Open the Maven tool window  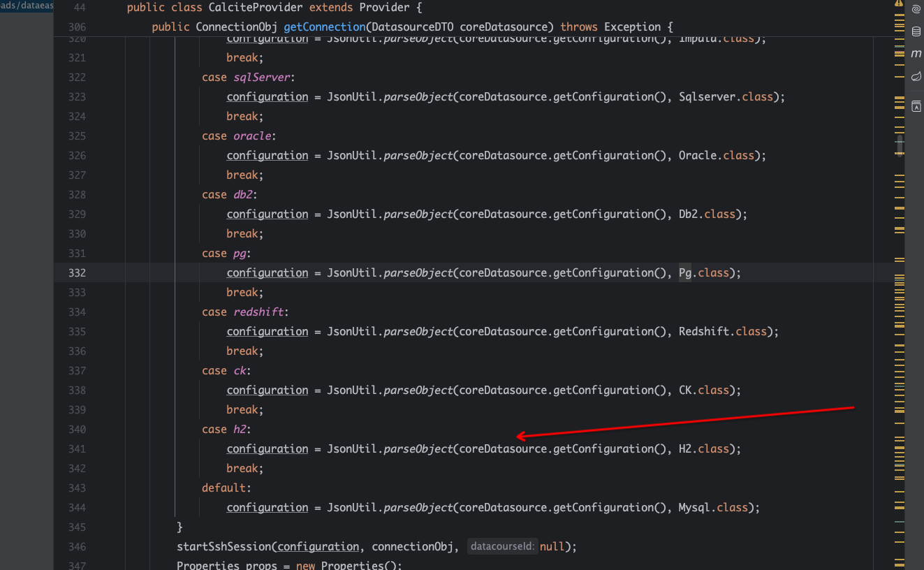pyautogui.click(x=916, y=54)
